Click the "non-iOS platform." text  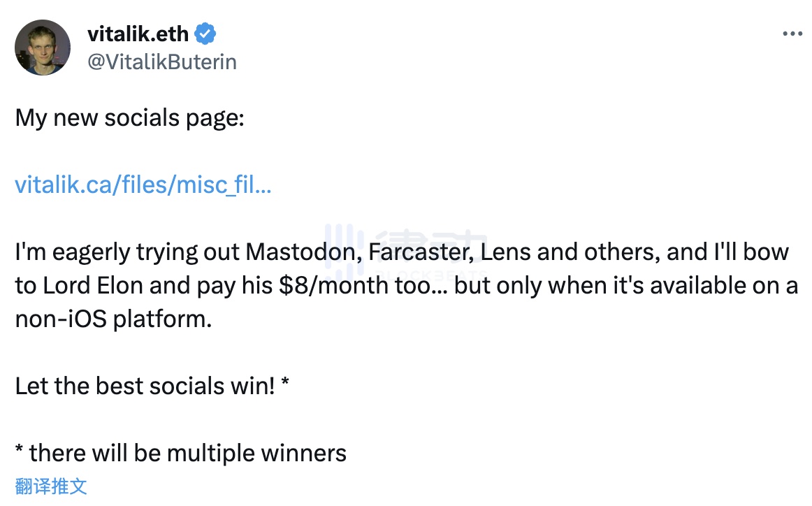tap(113, 319)
